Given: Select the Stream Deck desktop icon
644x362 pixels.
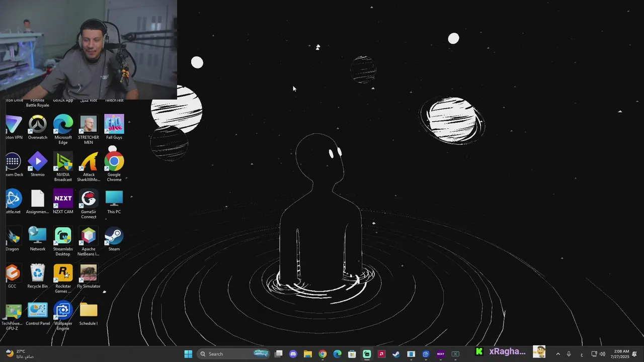Looking at the screenshot, I should point(14,164).
